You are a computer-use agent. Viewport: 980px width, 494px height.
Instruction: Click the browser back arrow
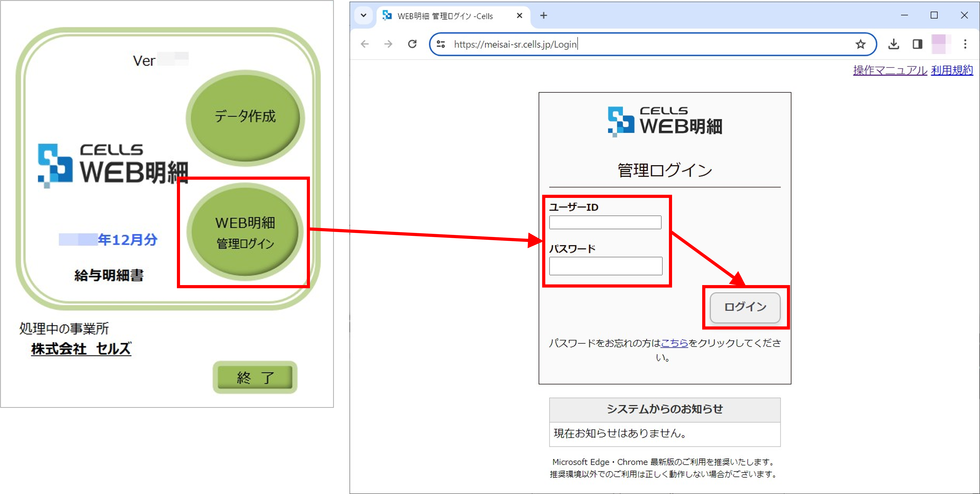365,44
